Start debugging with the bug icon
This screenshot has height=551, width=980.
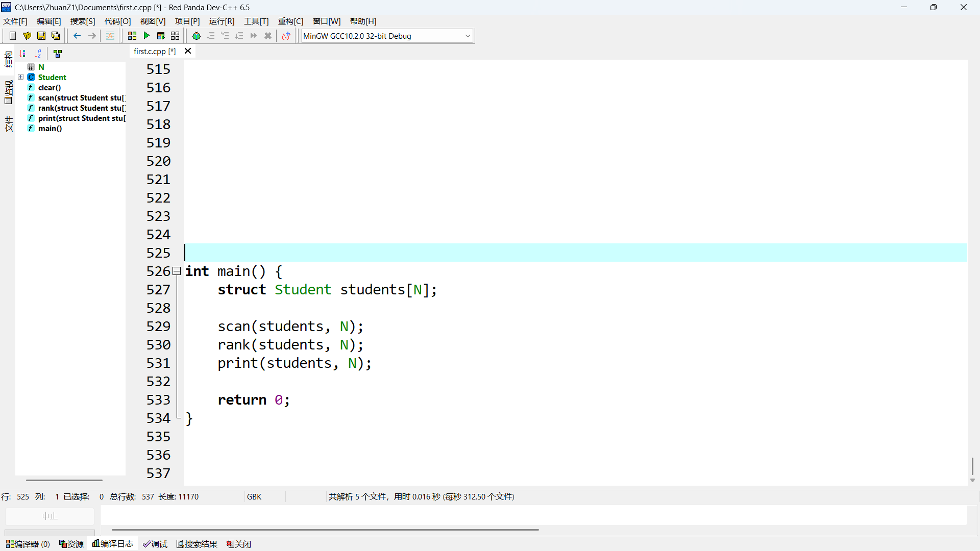(197, 36)
